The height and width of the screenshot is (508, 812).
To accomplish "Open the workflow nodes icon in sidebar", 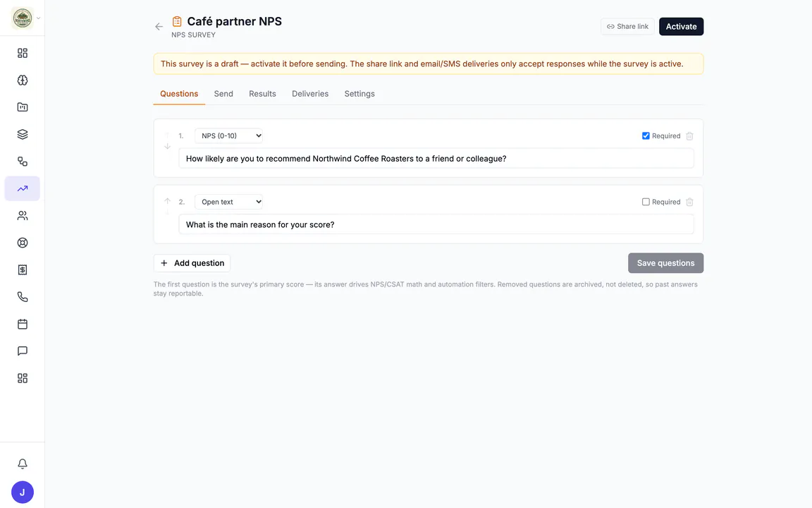I will 23,162.
